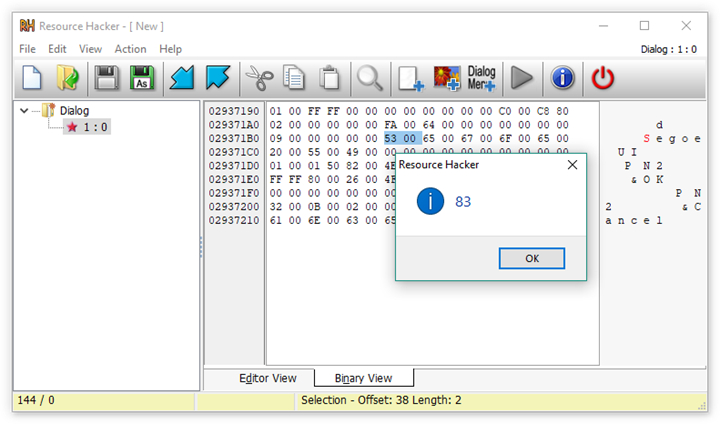The height and width of the screenshot is (424, 720).
Task: Click the magnifying glass Find icon
Action: tap(370, 78)
